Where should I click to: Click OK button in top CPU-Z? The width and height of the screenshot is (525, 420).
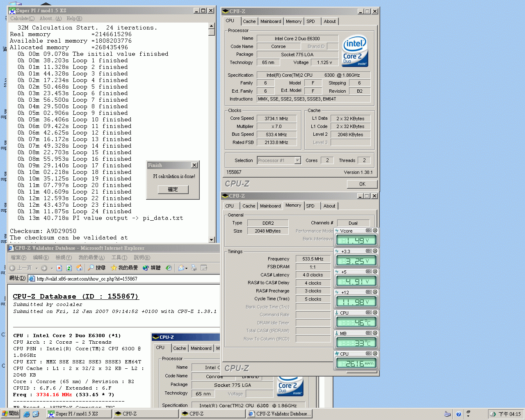(x=362, y=184)
